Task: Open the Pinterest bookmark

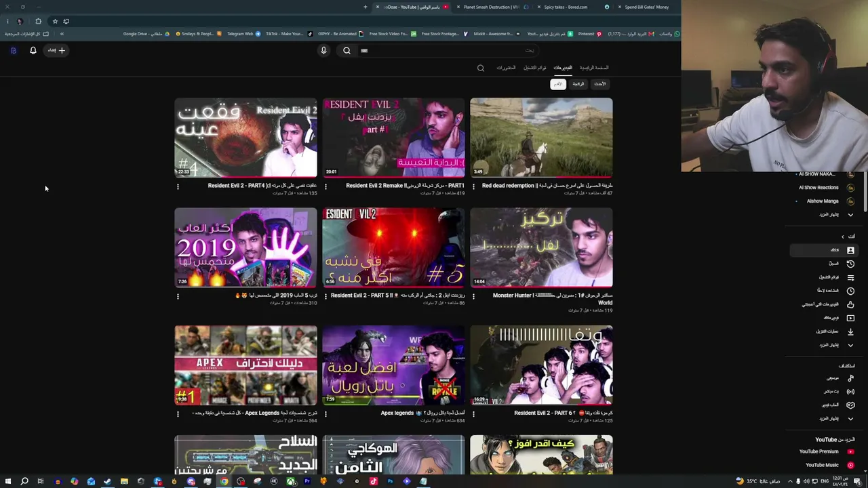Action: point(589,34)
